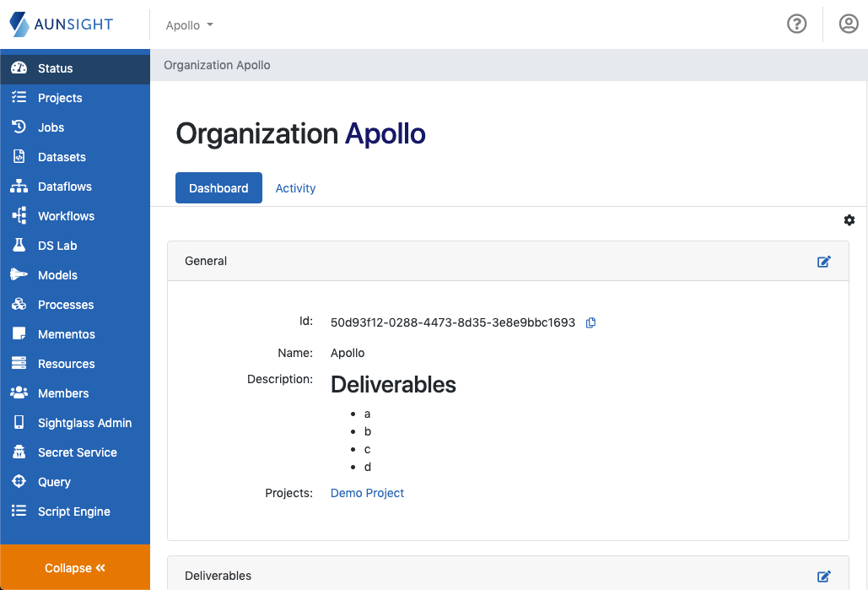The image size is (868, 590).
Task: Open the Demo Project link
Action: tap(367, 493)
